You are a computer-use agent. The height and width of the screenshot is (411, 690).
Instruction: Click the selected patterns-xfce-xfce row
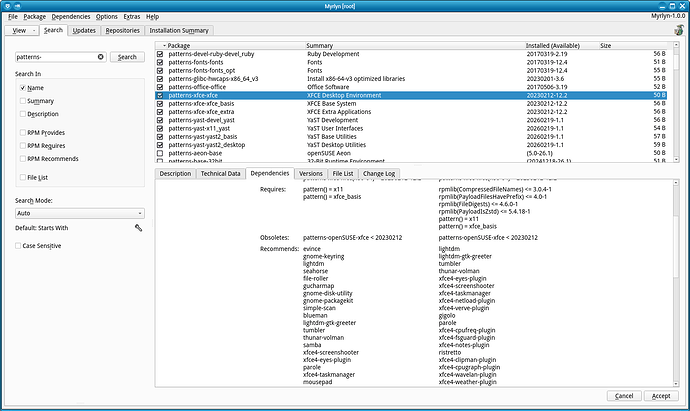coord(411,95)
